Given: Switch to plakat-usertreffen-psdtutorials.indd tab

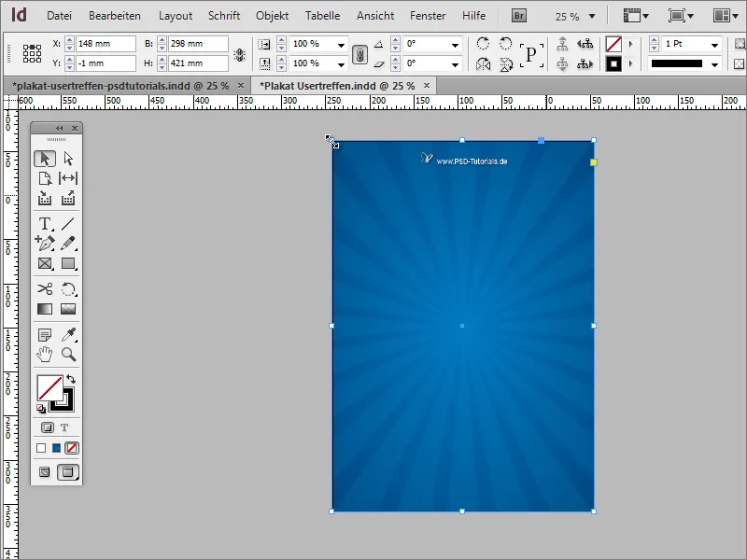Looking at the screenshot, I should tap(120, 85).
